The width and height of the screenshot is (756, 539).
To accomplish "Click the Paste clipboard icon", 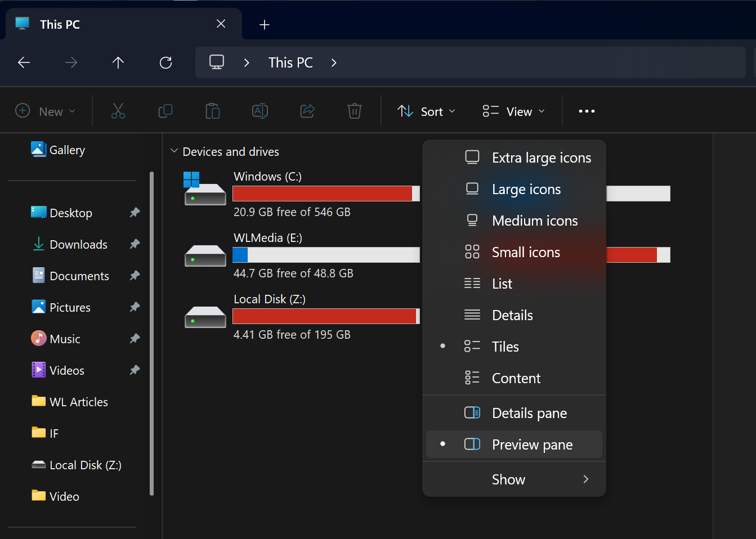I will [x=213, y=111].
